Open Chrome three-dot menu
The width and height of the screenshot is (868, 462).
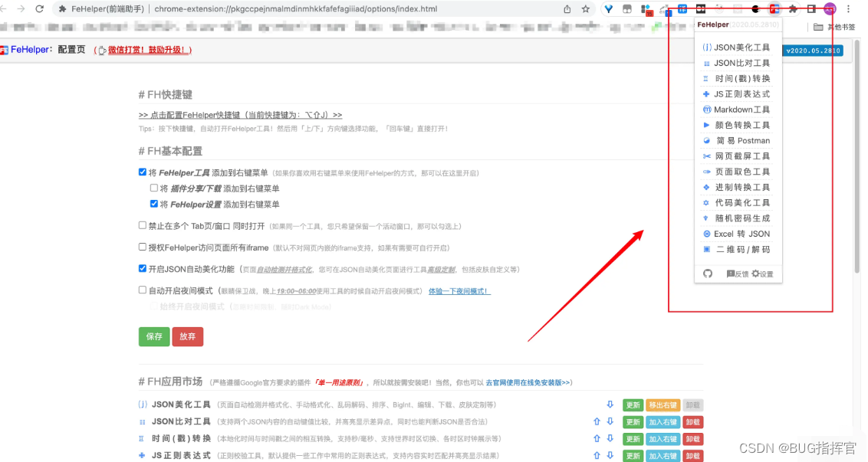point(848,9)
